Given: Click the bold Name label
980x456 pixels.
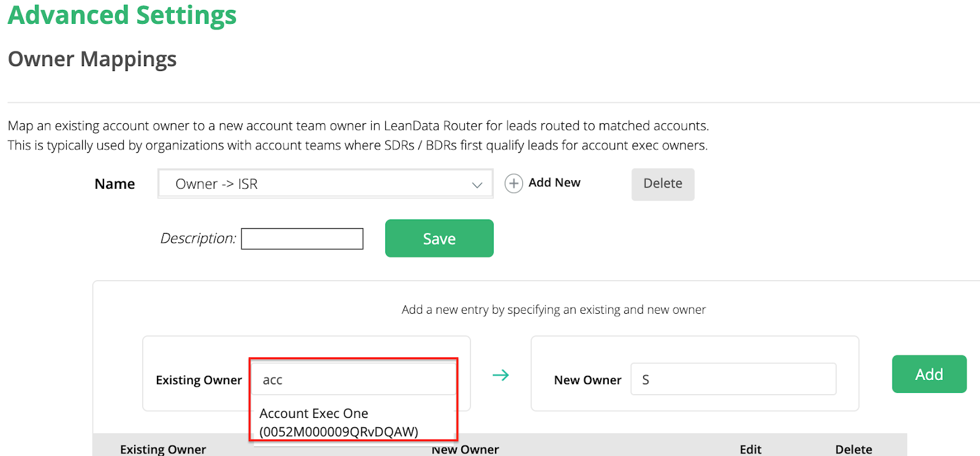Looking at the screenshot, I should click(x=115, y=184).
